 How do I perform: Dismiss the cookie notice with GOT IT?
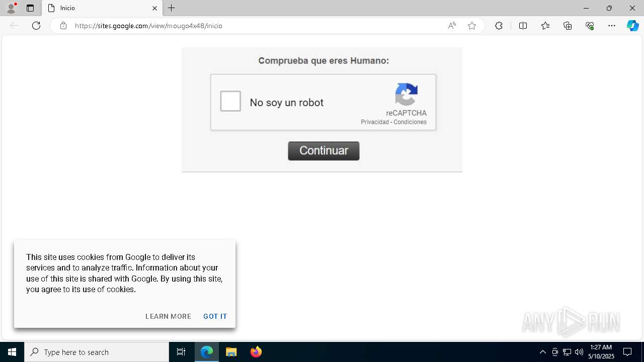pos(215,316)
